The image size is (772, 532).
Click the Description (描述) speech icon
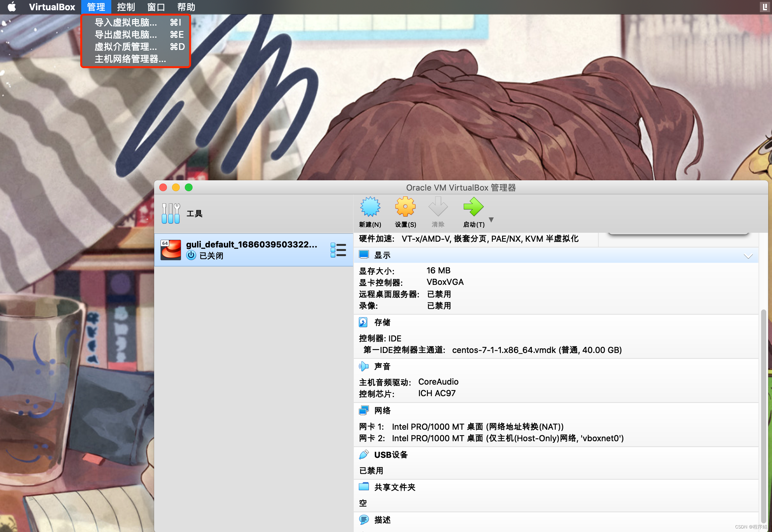coord(364,519)
